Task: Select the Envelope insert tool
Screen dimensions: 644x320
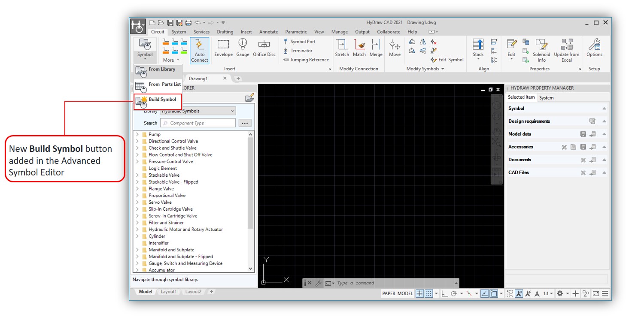Action: (223, 48)
